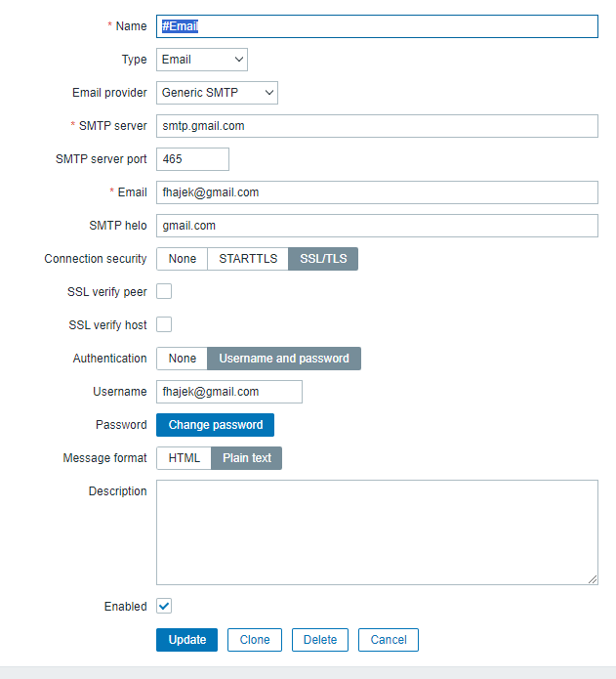This screenshot has width=616, height=679.
Task: Tick the SSL verify host checkbox
Action: [164, 325]
